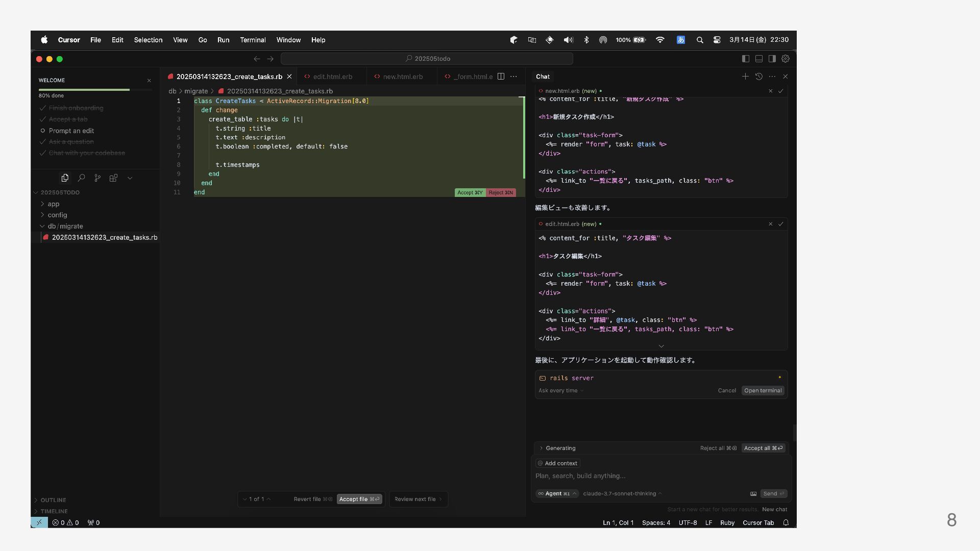
Task: Click the Ask a question checked step
Action: (x=71, y=142)
